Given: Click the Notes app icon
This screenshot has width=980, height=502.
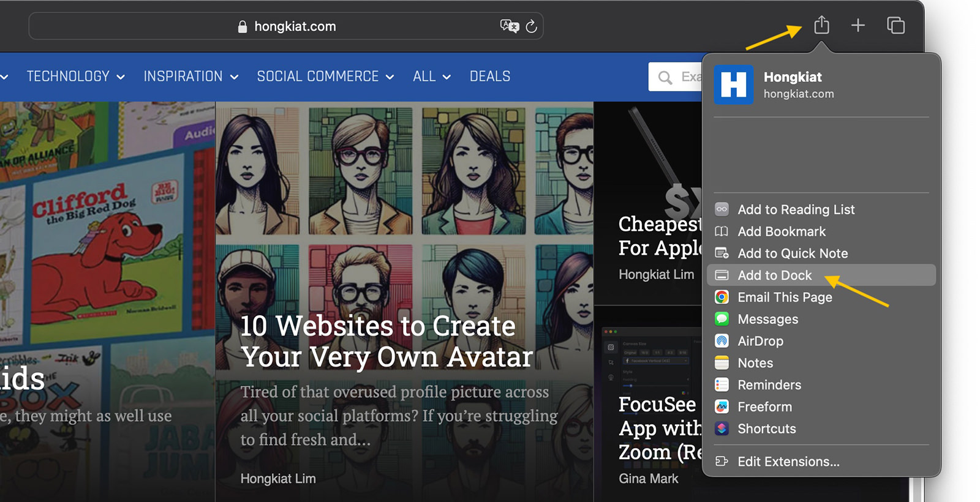Looking at the screenshot, I should click(722, 363).
